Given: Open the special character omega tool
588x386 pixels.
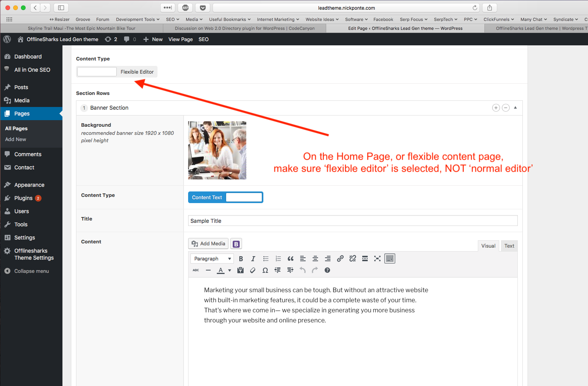Looking at the screenshot, I should (265, 270).
